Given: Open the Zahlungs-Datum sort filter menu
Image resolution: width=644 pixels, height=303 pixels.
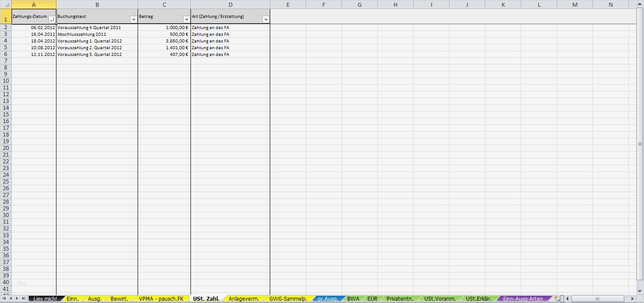Looking at the screenshot, I should tap(52, 18).
